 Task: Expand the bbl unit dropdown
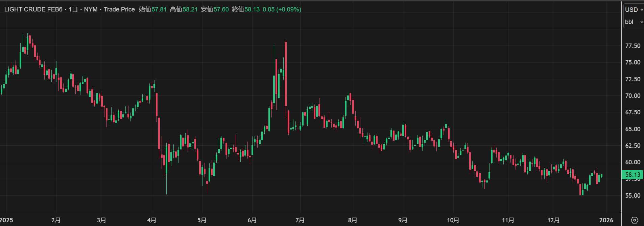[634, 22]
